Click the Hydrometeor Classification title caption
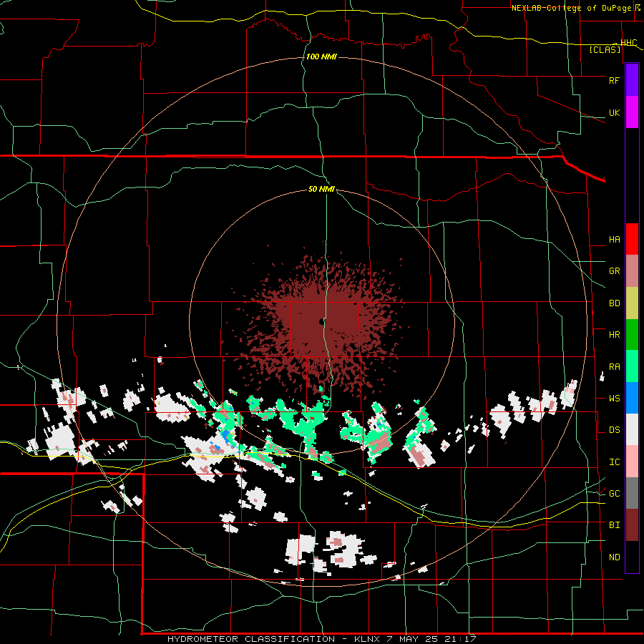The width and height of the screenshot is (644, 644). tap(321, 639)
